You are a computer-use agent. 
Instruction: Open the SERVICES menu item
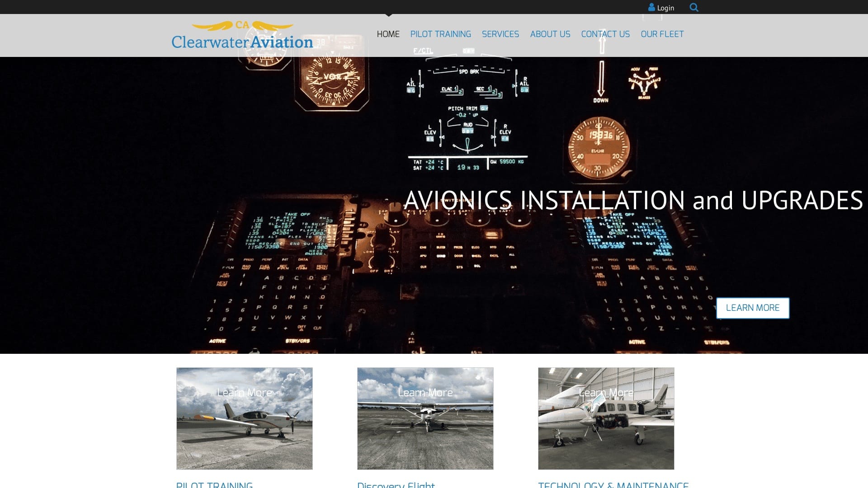pos(500,34)
